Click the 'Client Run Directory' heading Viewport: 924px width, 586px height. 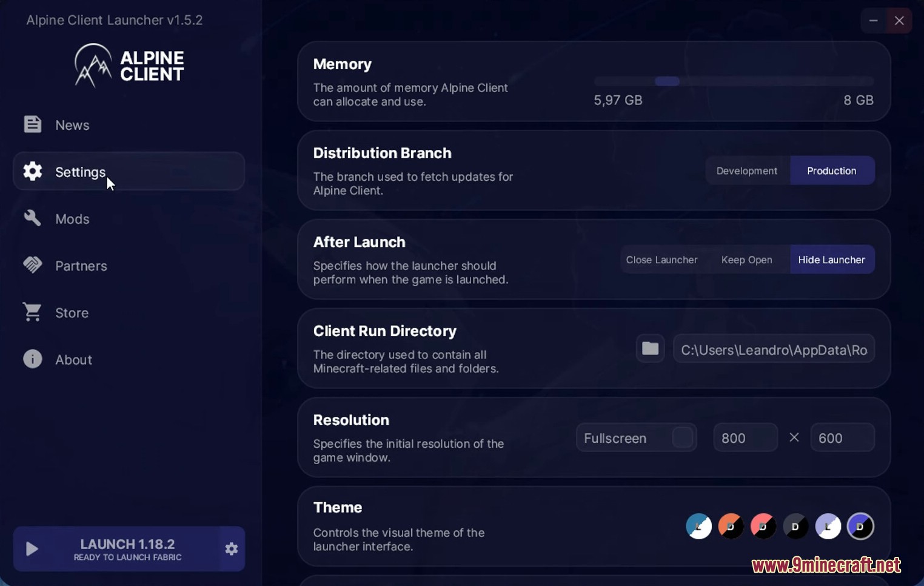384,331
